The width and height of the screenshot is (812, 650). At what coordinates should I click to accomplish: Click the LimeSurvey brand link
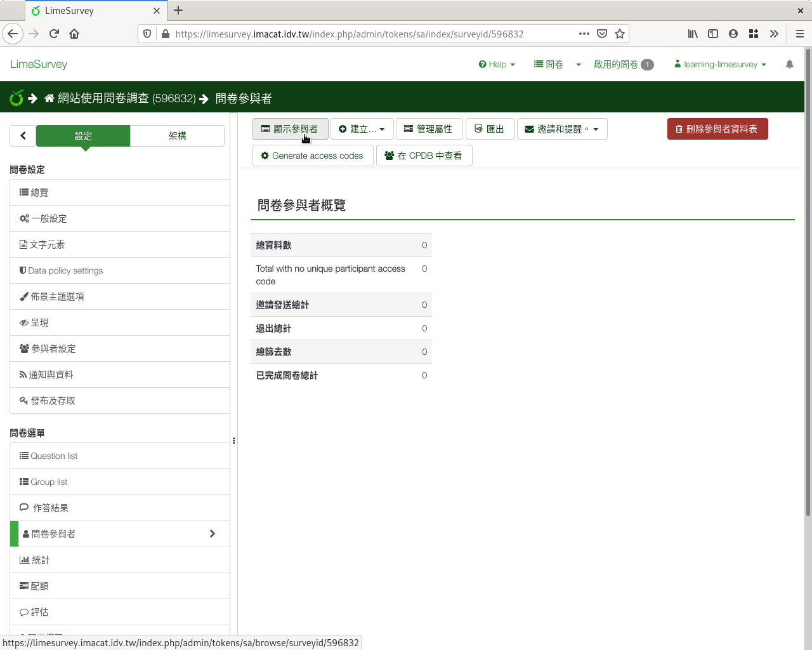pos(39,64)
